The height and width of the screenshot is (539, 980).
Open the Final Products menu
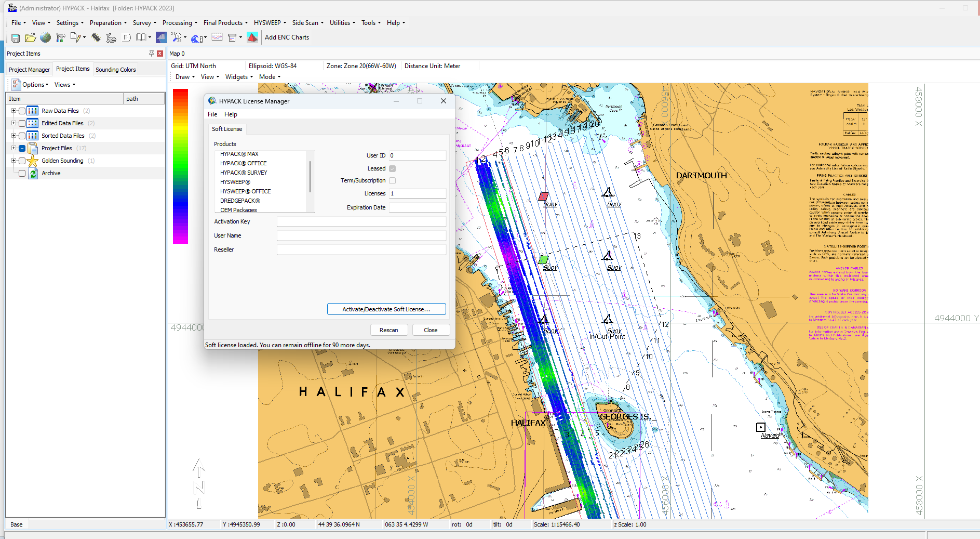[x=225, y=23]
